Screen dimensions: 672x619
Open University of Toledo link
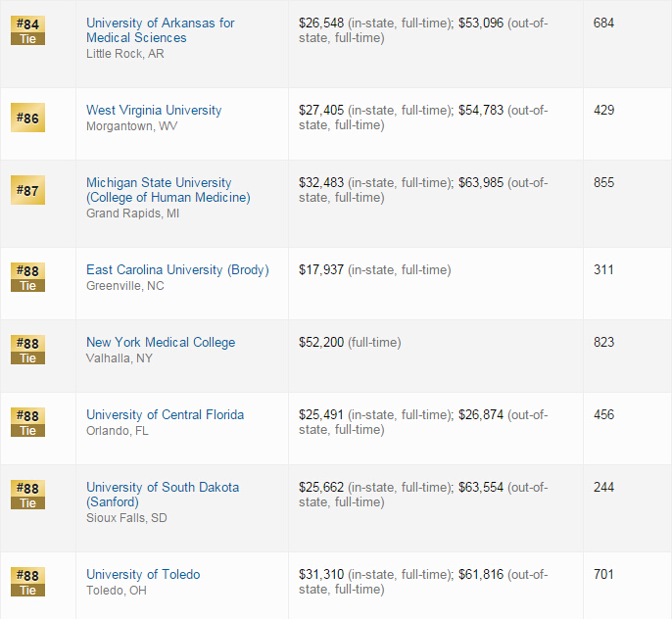pos(143,574)
